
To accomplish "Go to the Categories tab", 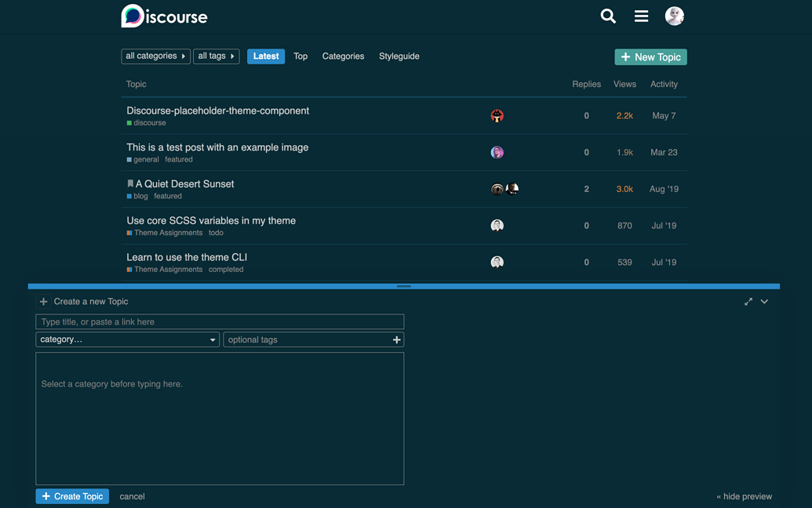I will [343, 56].
